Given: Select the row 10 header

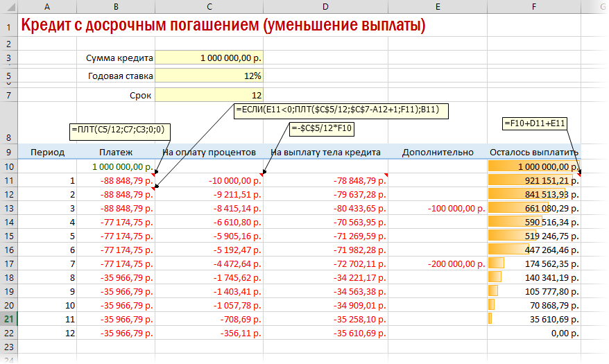Looking at the screenshot, I should (8, 166).
